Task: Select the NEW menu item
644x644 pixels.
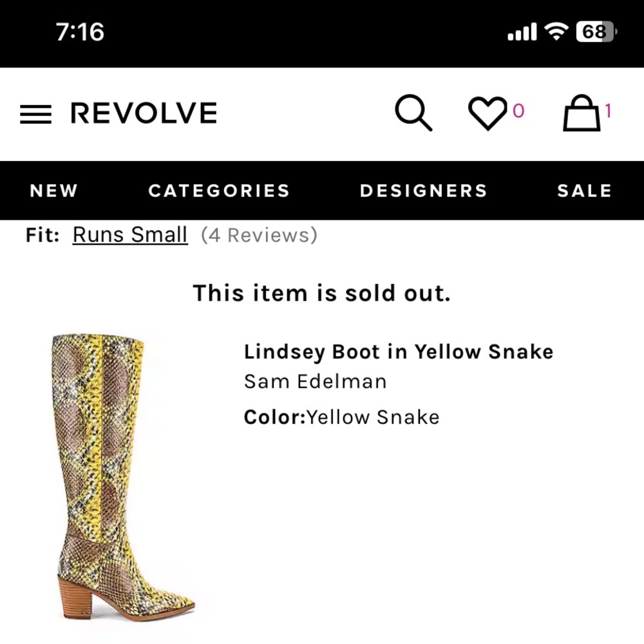Action: coord(53,191)
